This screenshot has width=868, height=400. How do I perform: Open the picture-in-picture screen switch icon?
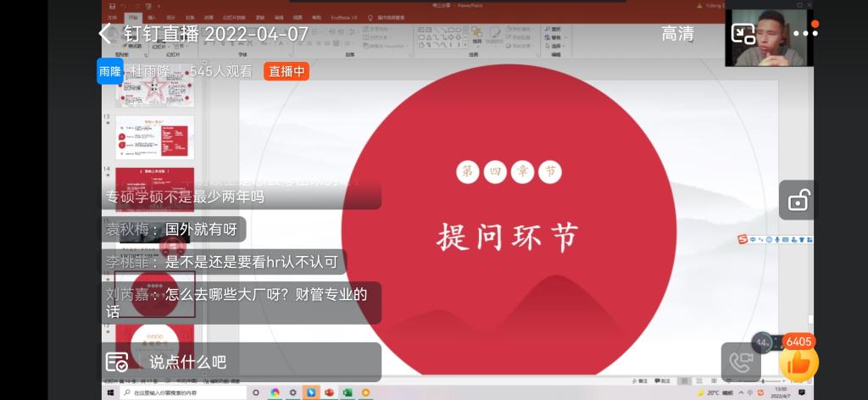[743, 34]
